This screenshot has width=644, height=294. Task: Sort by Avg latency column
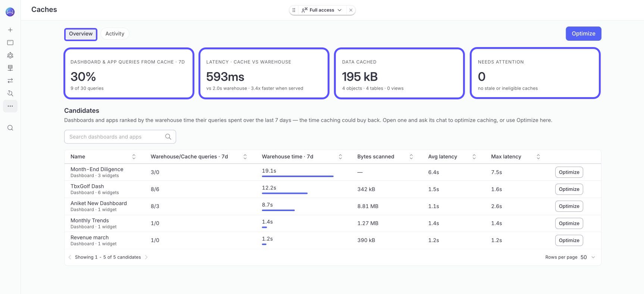474,157
